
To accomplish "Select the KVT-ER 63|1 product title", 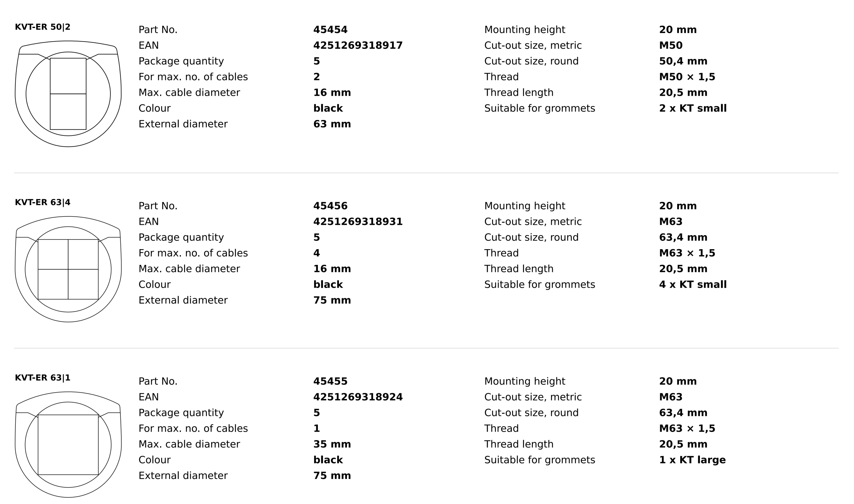I will 42,378.
